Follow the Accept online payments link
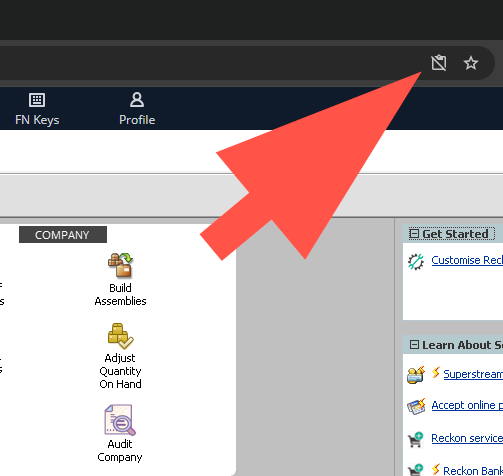This screenshot has height=476, width=503. point(467,405)
